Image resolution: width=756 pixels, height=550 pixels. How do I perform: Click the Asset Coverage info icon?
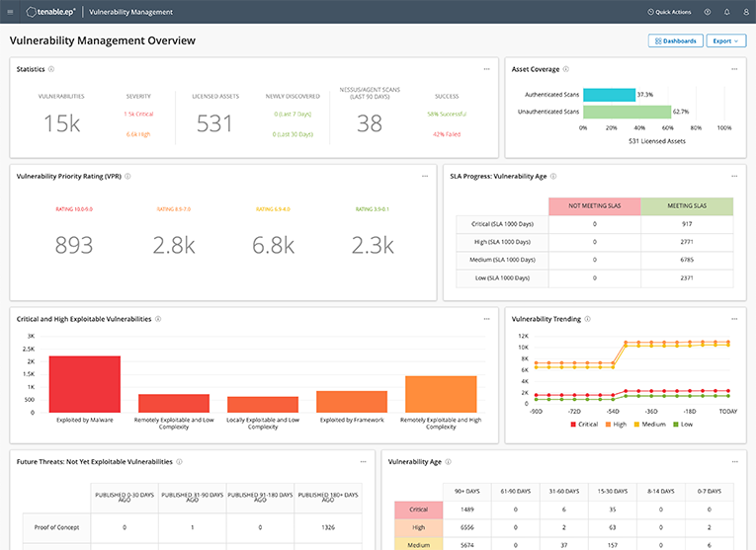[566, 69]
